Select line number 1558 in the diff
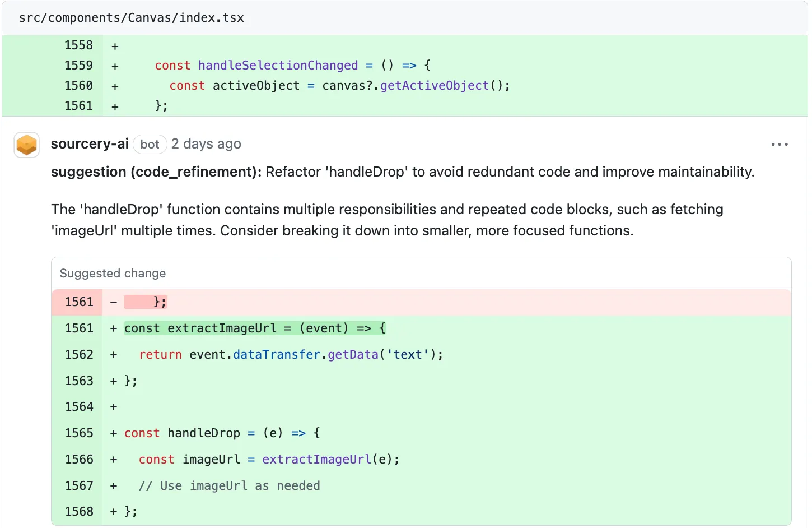The image size is (812, 528). click(79, 45)
